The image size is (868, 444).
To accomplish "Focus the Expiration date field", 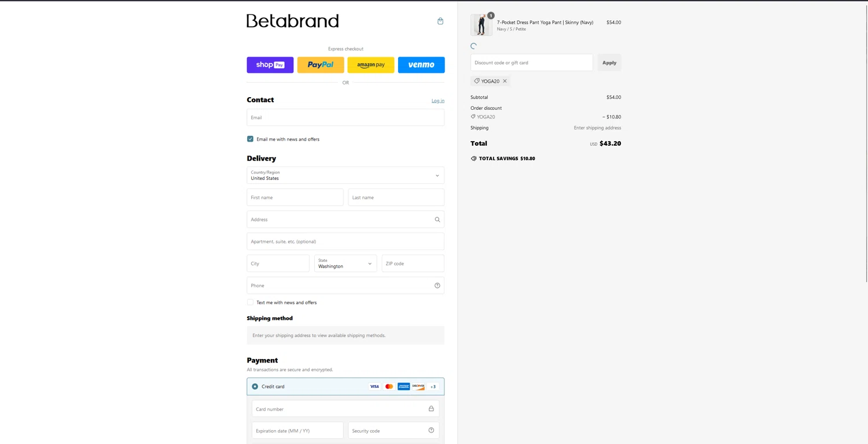I will point(297,430).
